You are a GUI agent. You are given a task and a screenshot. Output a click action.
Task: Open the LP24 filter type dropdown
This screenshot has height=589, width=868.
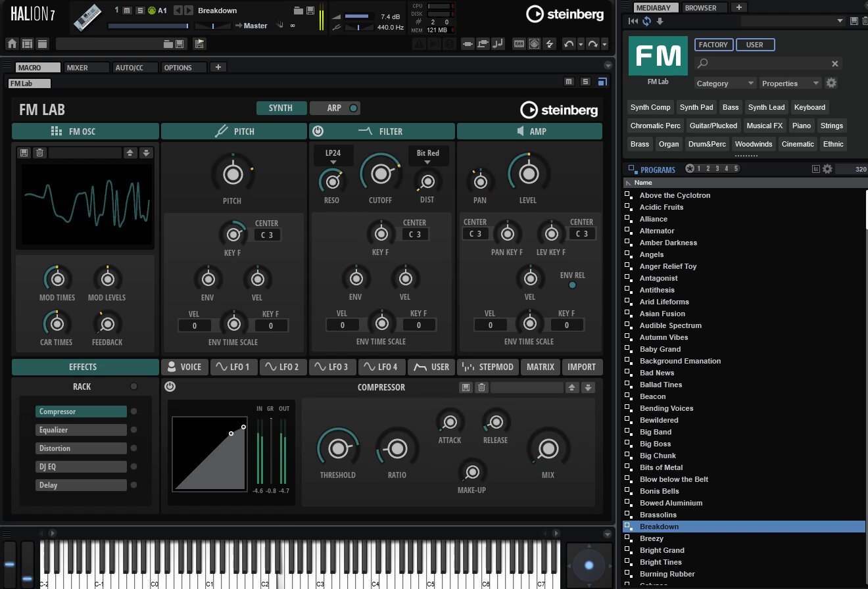pos(333,156)
